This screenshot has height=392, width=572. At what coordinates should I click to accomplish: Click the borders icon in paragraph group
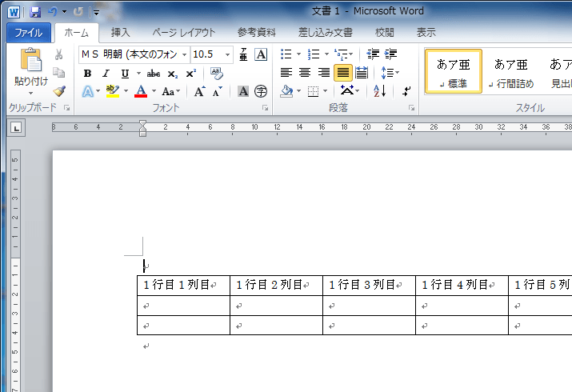pyautogui.click(x=313, y=91)
